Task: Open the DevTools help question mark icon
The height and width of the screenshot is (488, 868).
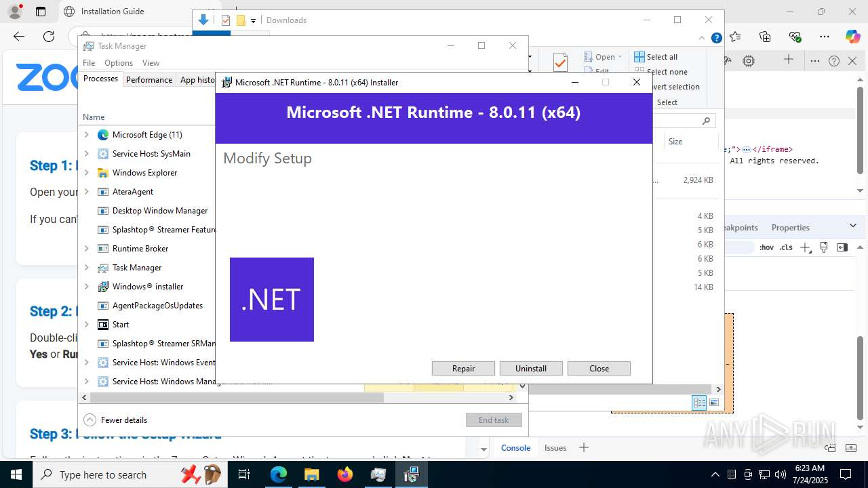Action: coord(834,61)
